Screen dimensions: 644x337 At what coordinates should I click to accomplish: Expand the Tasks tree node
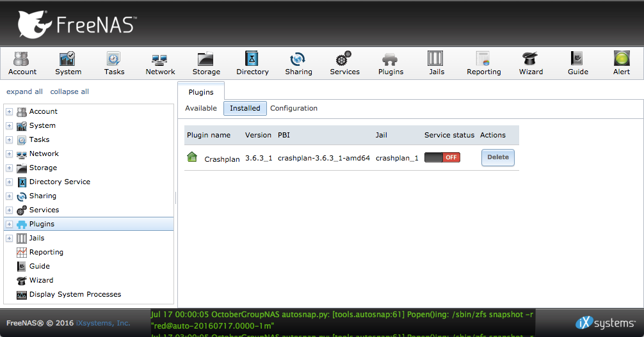point(9,139)
